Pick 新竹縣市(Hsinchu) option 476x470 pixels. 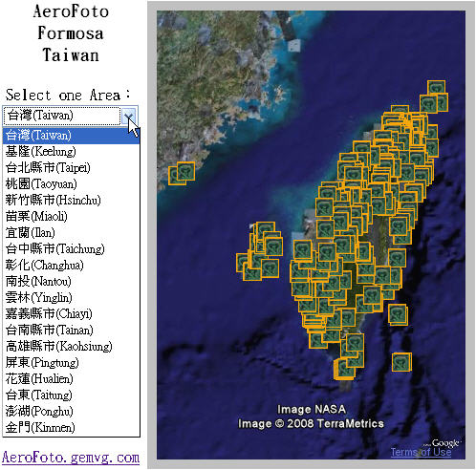[71, 201]
